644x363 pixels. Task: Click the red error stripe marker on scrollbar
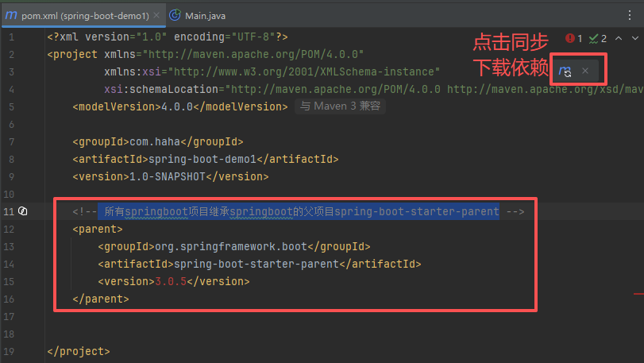(638, 294)
